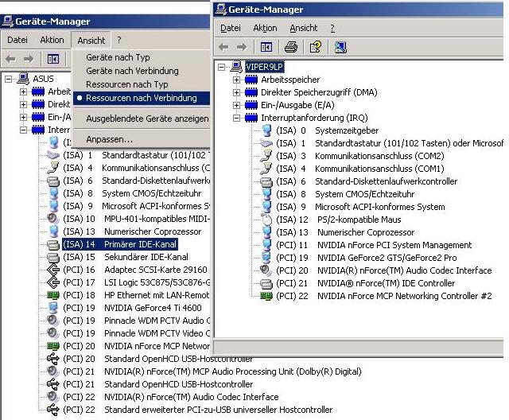Select NVIDIA nForce PCI System Management row
This screenshot has height=420, width=509.
[x=374, y=245]
